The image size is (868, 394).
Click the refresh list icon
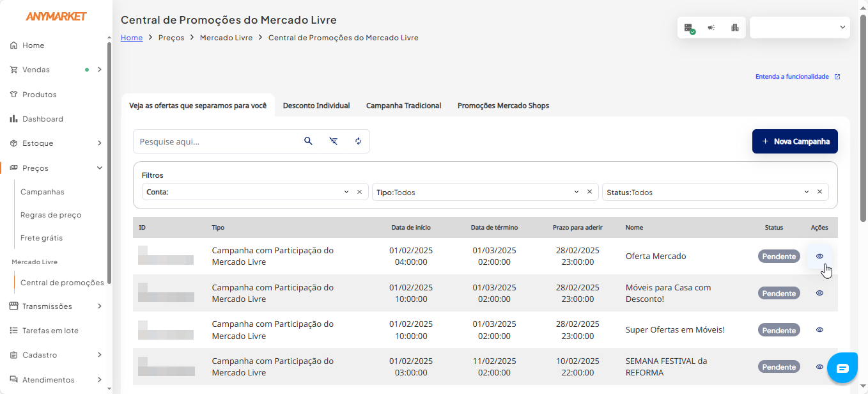coord(358,141)
